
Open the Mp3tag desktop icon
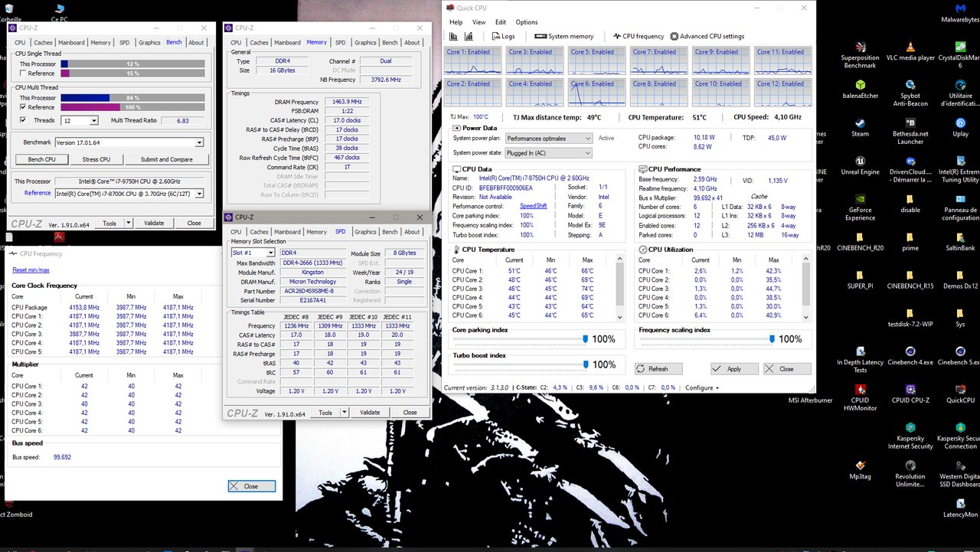[x=860, y=470]
